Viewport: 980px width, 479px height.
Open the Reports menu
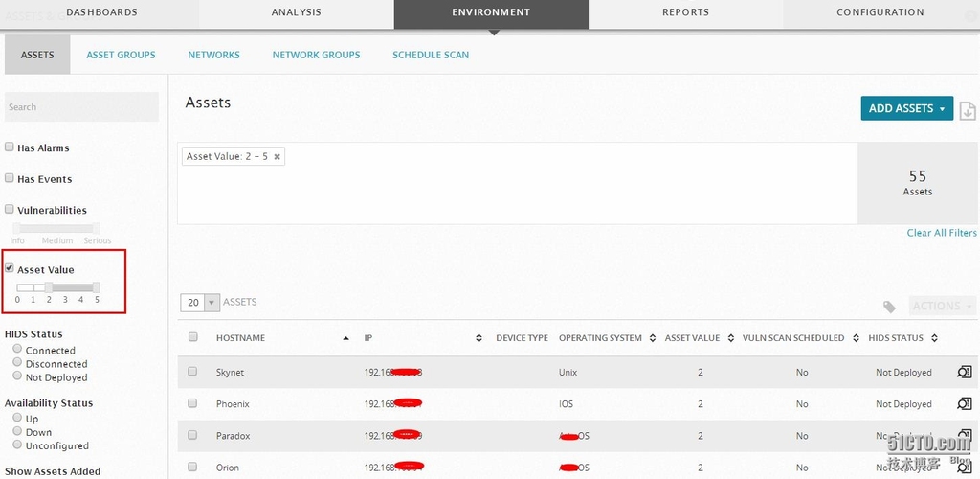pyautogui.click(x=685, y=12)
